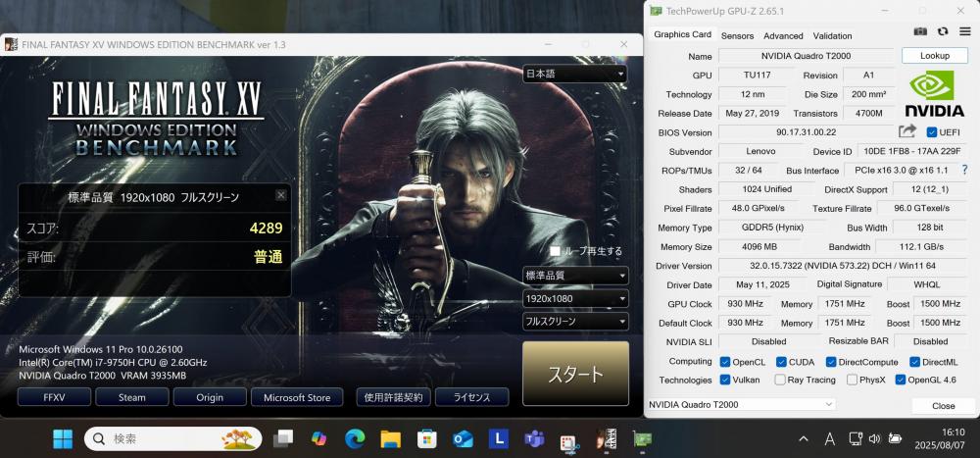Open the clock and date 16:10
The width and height of the screenshot is (980, 458).
(x=940, y=439)
